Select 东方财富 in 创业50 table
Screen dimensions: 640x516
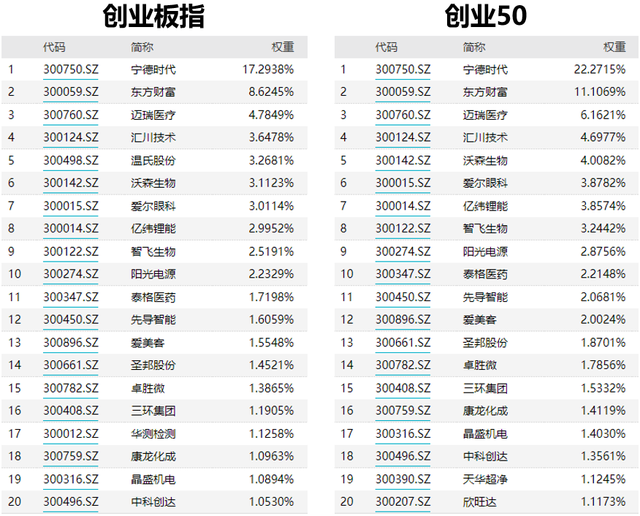pyautogui.click(x=485, y=92)
